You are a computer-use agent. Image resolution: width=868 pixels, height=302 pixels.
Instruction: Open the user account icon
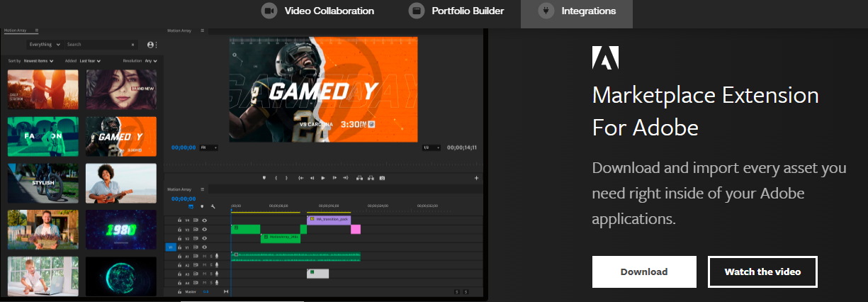(150, 45)
